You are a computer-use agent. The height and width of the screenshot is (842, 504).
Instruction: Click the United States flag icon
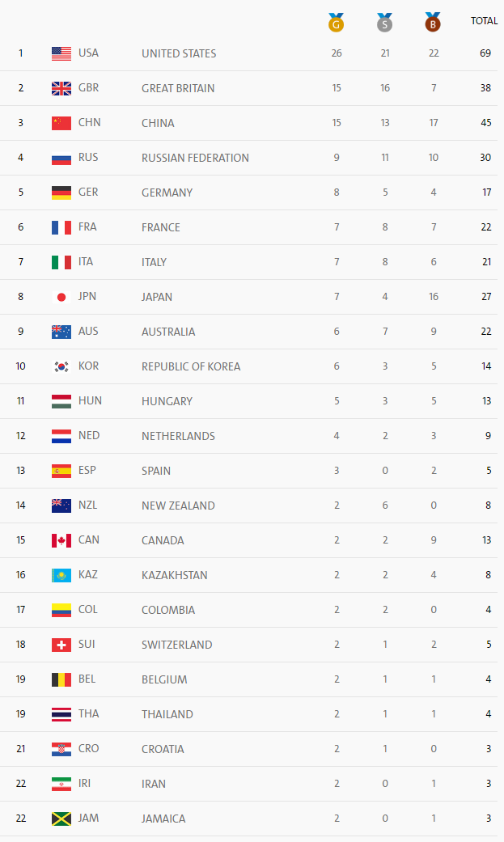click(x=61, y=53)
